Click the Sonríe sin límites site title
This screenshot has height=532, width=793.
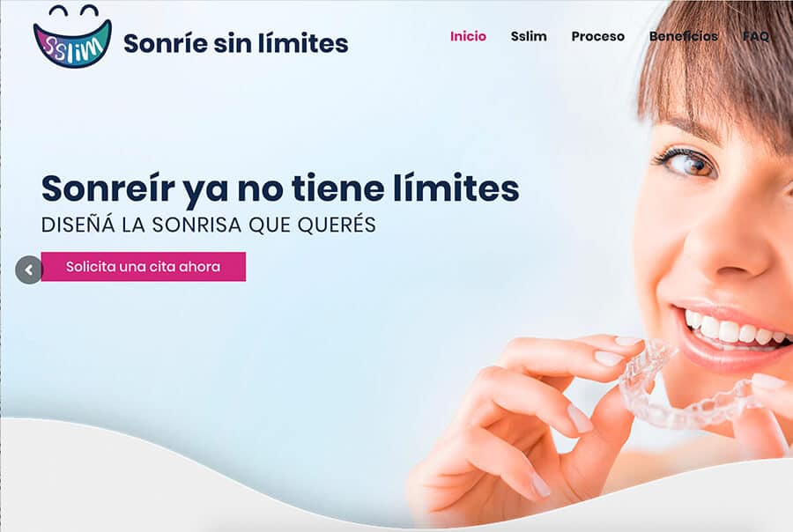coord(235,43)
